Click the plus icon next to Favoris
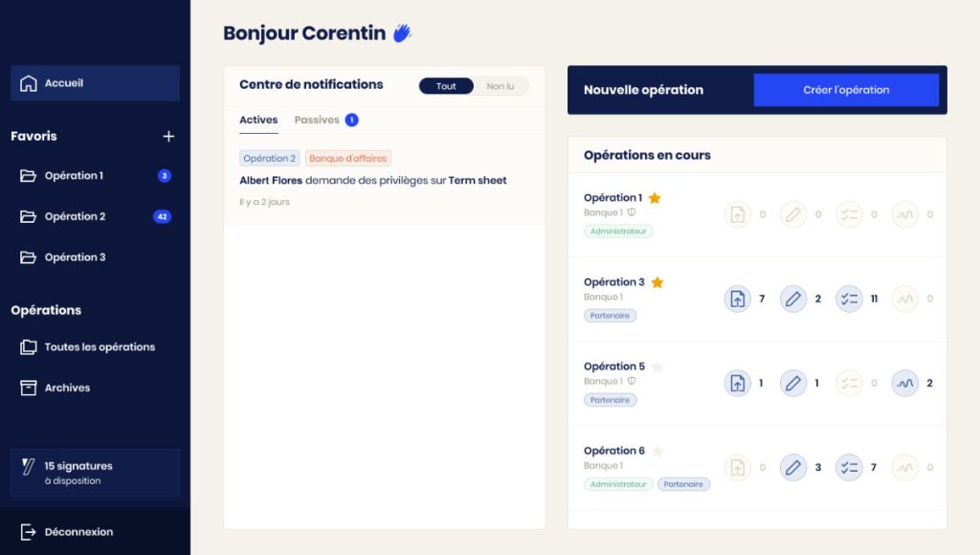 pos(168,136)
